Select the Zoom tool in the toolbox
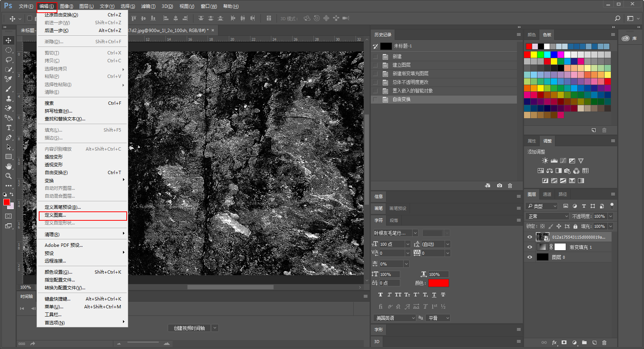Viewport: 644px width, 349px height. (x=9, y=176)
